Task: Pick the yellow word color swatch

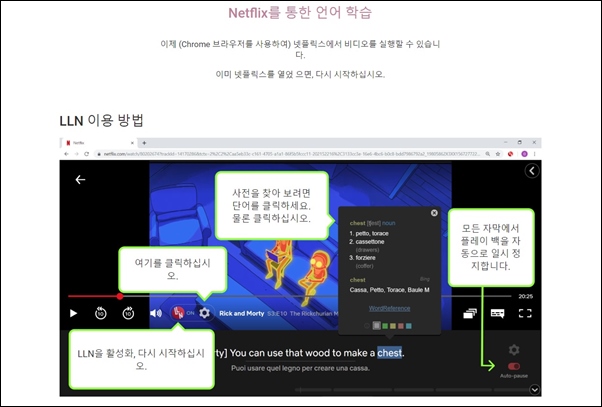Action: (x=393, y=326)
